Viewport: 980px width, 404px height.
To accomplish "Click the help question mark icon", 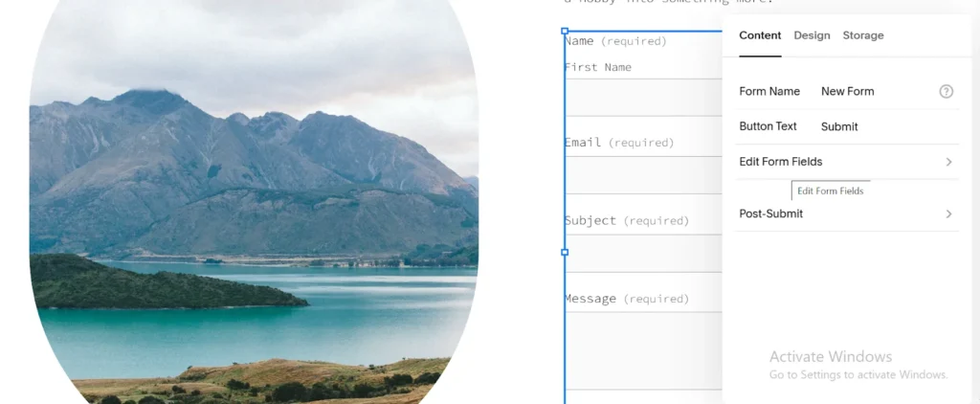I will (x=946, y=92).
